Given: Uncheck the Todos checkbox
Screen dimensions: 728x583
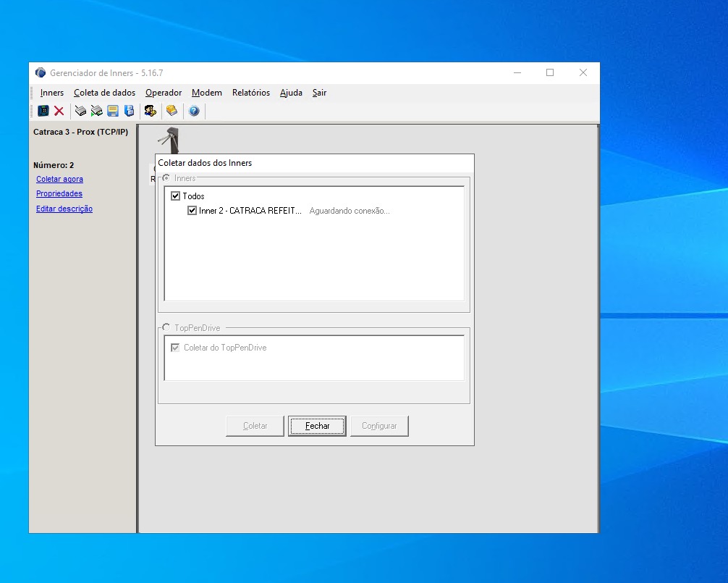Looking at the screenshot, I should (175, 196).
